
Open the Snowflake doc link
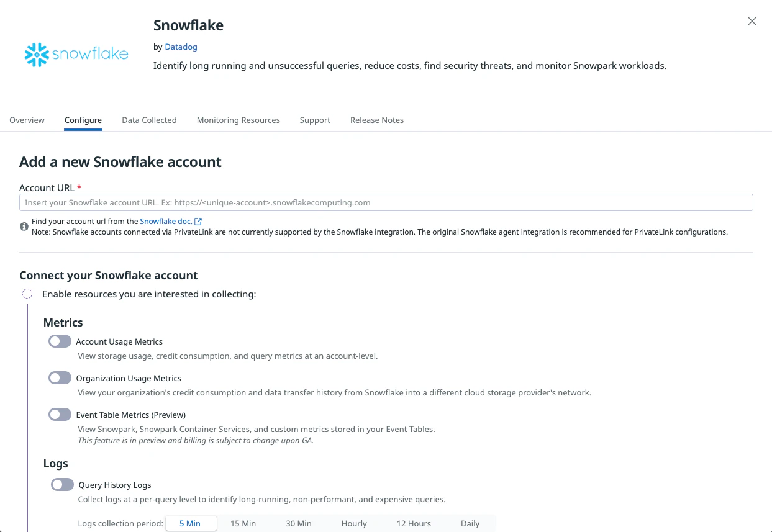point(166,222)
